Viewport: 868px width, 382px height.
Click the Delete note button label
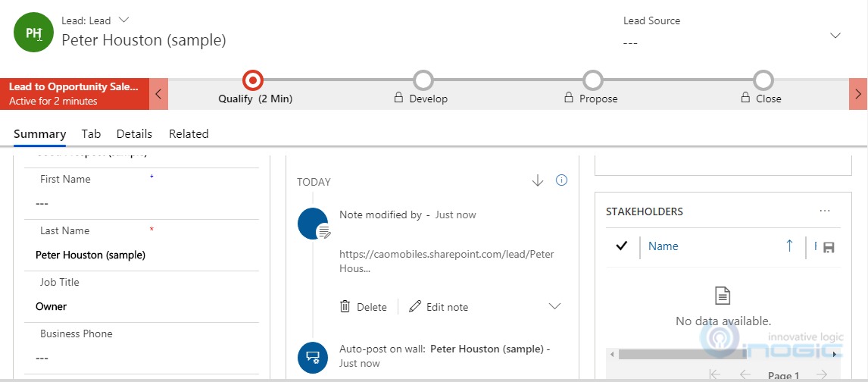[x=372, y=307]
